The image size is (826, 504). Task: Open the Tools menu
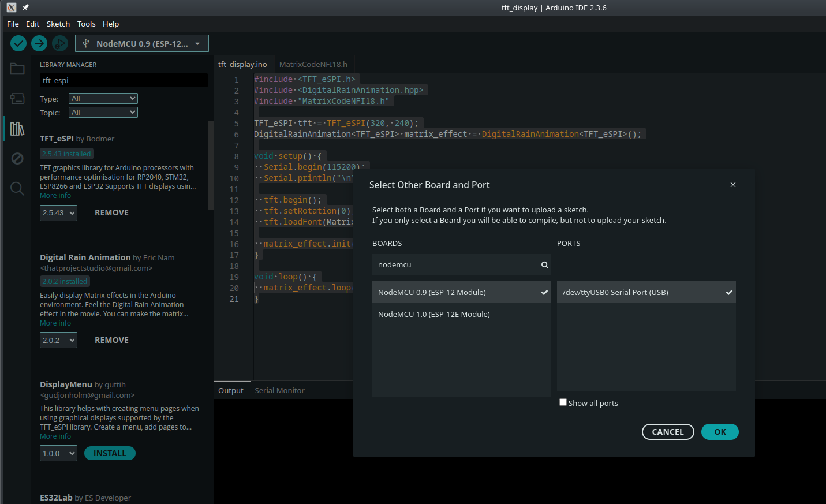pyautogui.click(x=87, y=24)
